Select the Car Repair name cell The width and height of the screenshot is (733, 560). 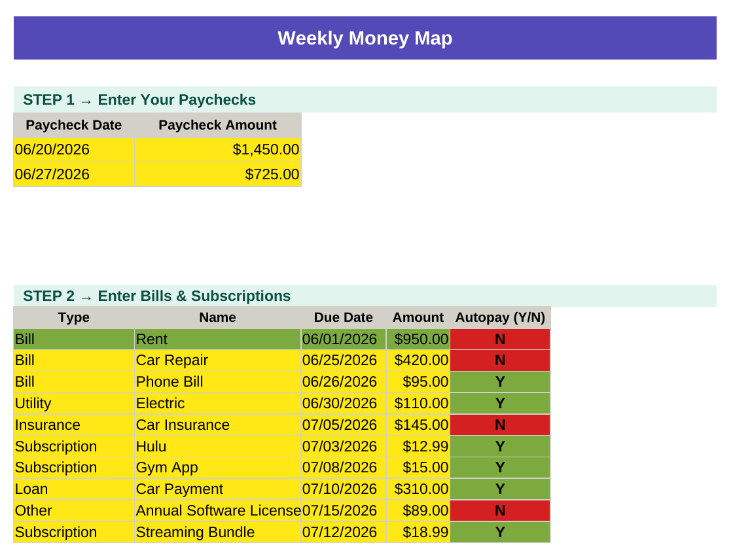tap(218, 360)
